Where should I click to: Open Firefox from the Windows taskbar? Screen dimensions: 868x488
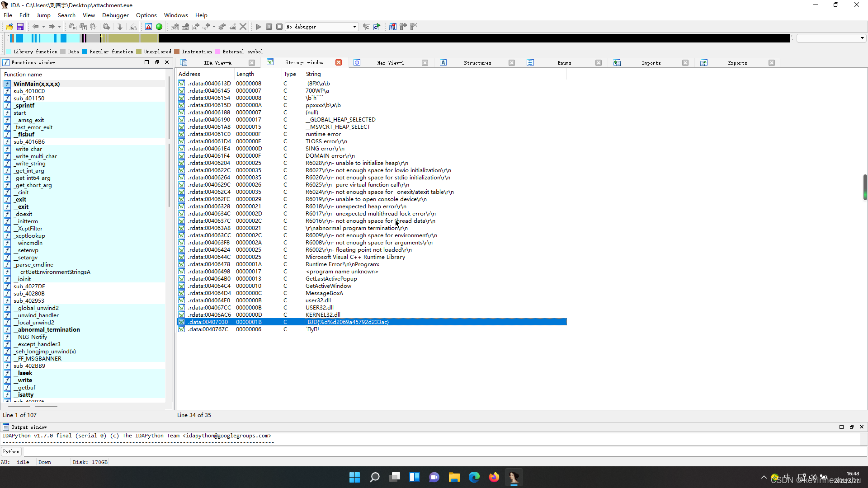(x=494, y=477)
